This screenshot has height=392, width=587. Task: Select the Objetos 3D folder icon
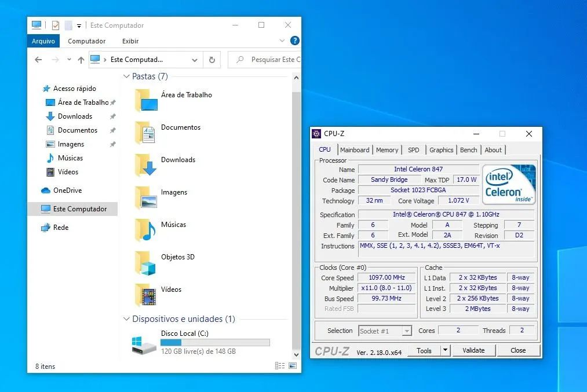pyautogui.click(x=145, y=262)
